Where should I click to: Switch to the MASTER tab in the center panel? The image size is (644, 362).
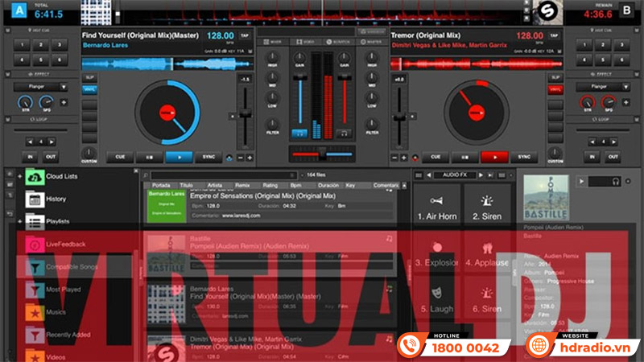click(371, 42)
